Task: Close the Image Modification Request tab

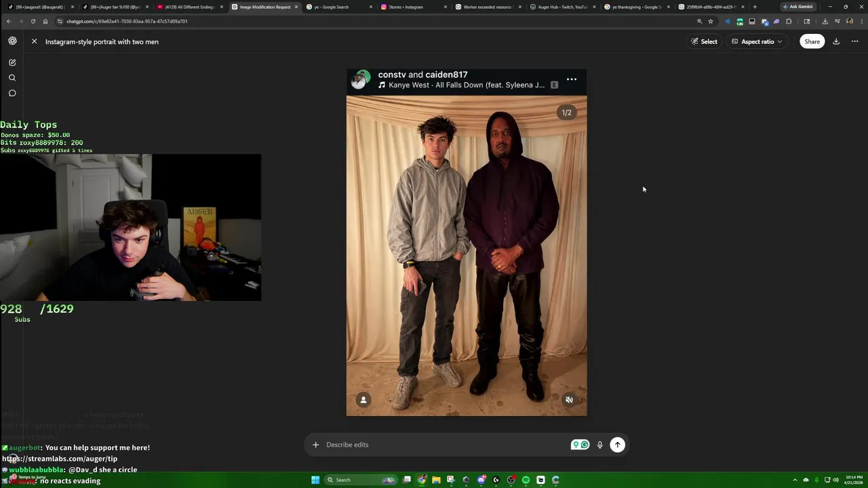Action: [296, 7]
